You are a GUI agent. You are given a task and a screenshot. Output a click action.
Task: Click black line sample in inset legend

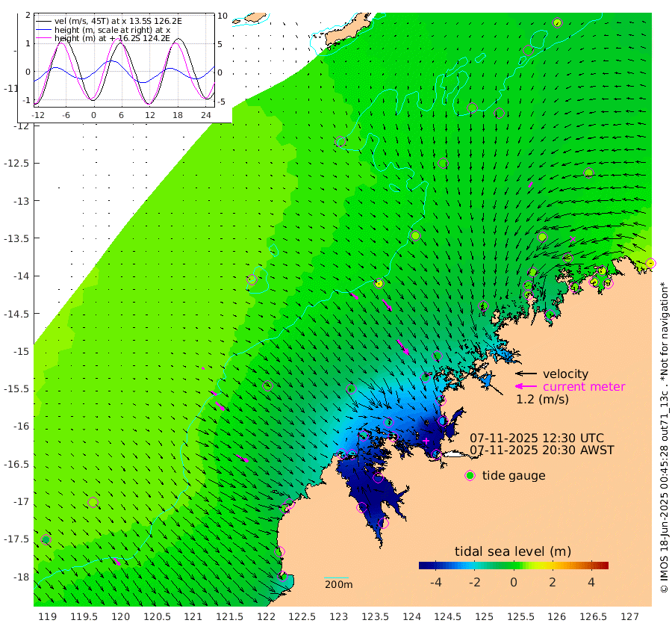43,21
